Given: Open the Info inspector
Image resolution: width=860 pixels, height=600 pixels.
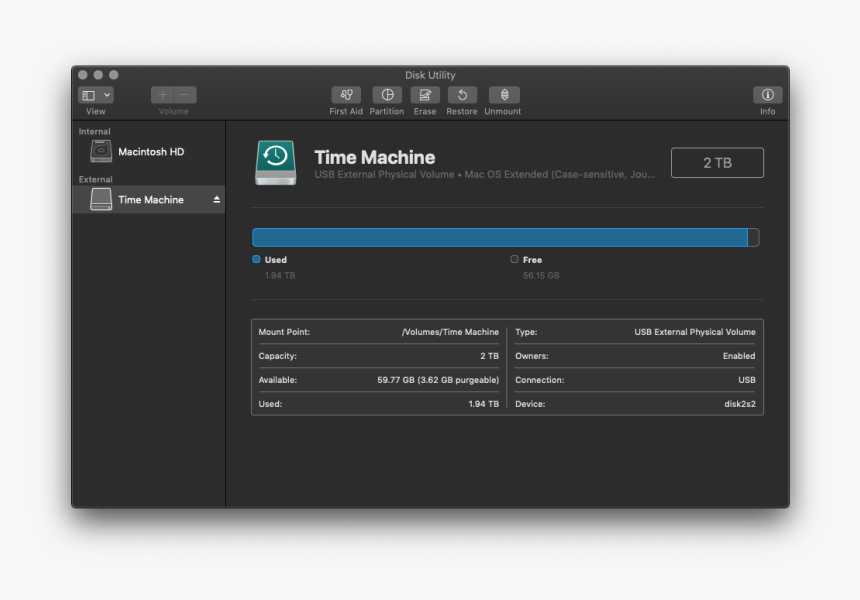Looking at the screenshot, I should (x=767, y=95).
